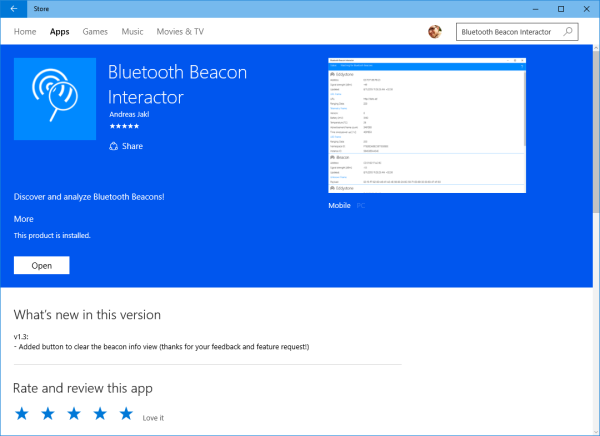
Task: Rate the app two stars
Action: click(48, 413)
